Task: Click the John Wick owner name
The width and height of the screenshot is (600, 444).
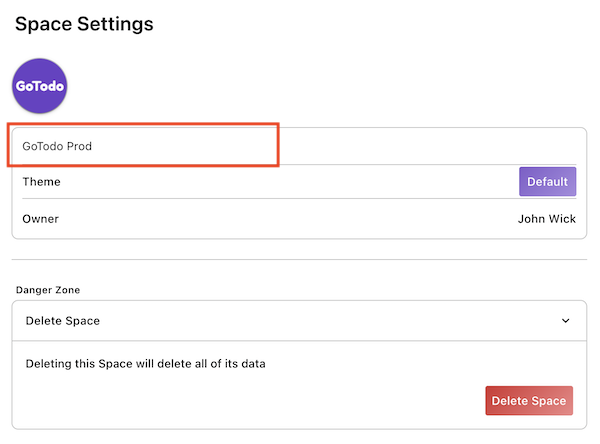Action: coord(546,219)
